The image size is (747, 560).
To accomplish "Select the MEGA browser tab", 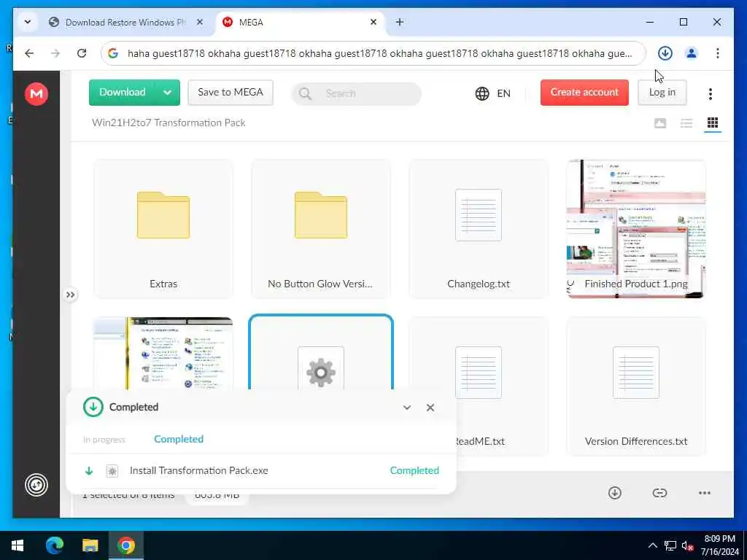I will coord(300,23).
